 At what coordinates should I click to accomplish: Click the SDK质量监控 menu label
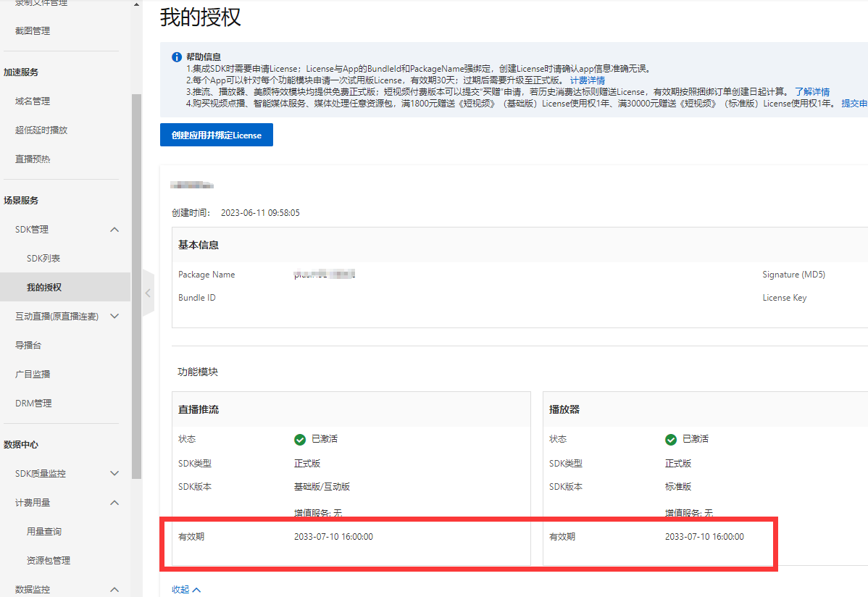tap(41, 474)
